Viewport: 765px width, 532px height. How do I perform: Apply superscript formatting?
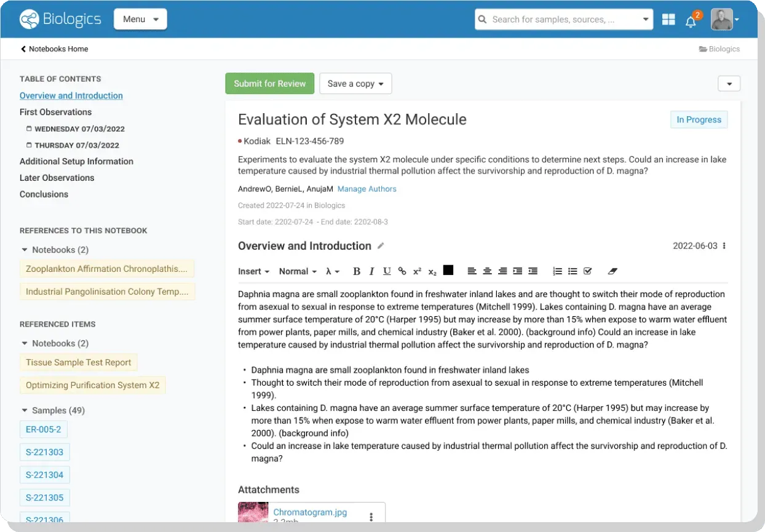click(417, 271)
